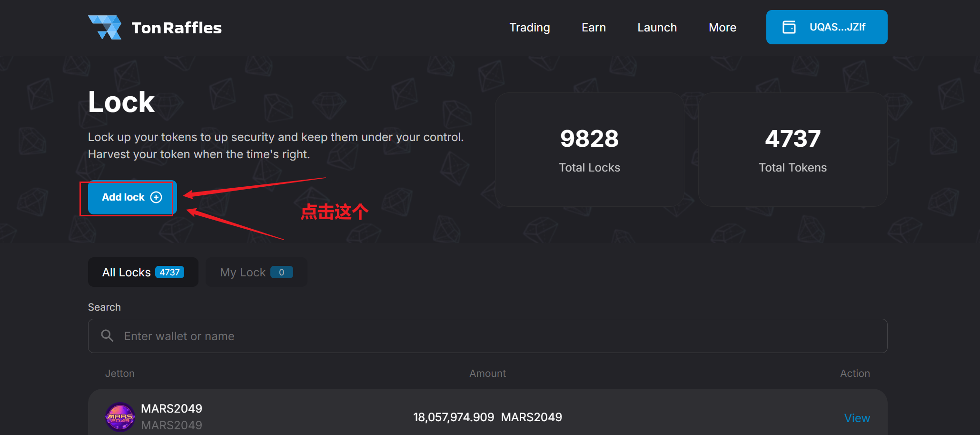980x435 pixels.
Task: Click the TonRaffles brand name text
Action: pyautogui.click(x=177, y=28)
